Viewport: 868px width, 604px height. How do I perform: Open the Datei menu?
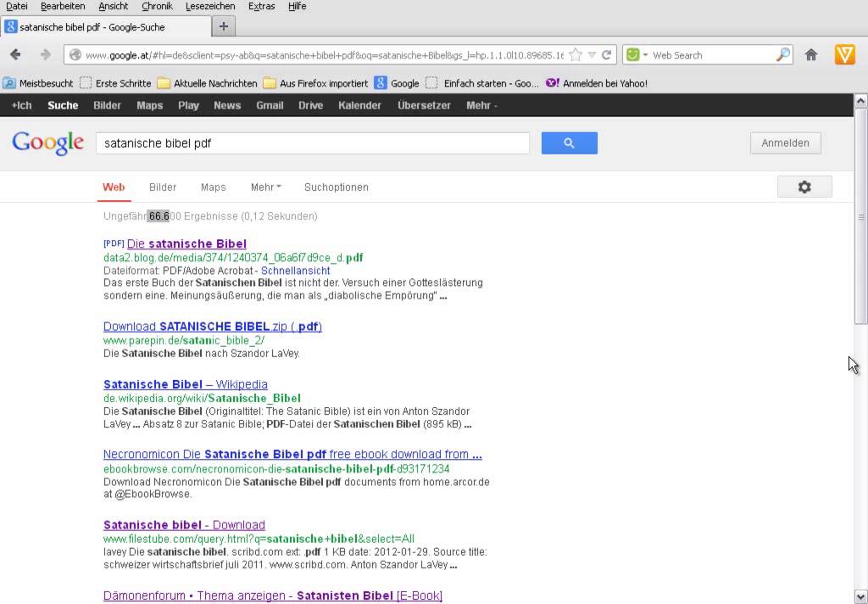(17, 6)
